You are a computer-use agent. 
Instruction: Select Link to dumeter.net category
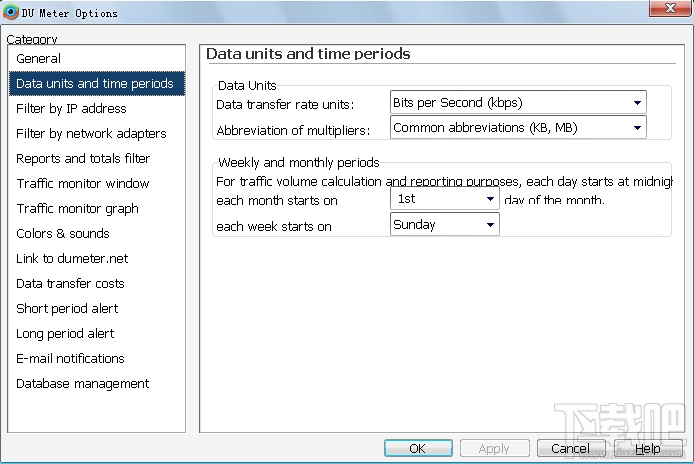(x=72, y=259)
